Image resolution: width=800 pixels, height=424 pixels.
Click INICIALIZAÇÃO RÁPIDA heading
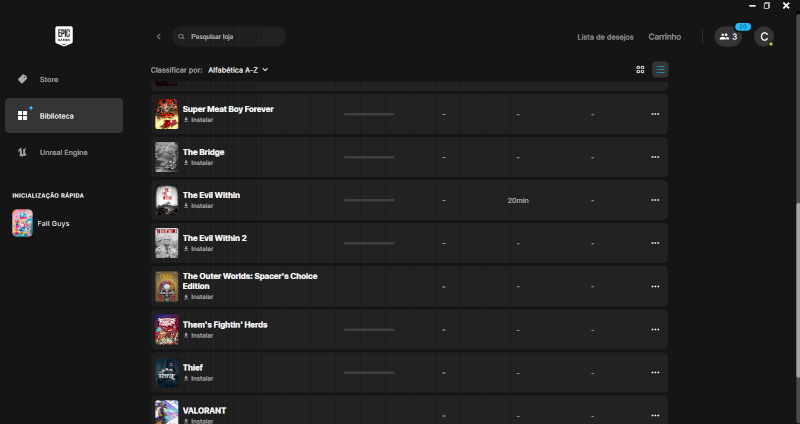click(48, 195)
